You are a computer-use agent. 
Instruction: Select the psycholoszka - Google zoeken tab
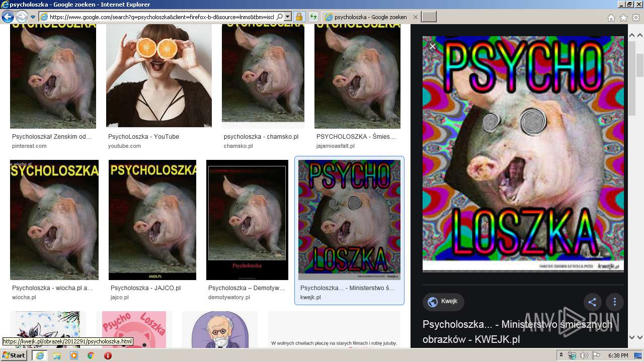[370, 17]
